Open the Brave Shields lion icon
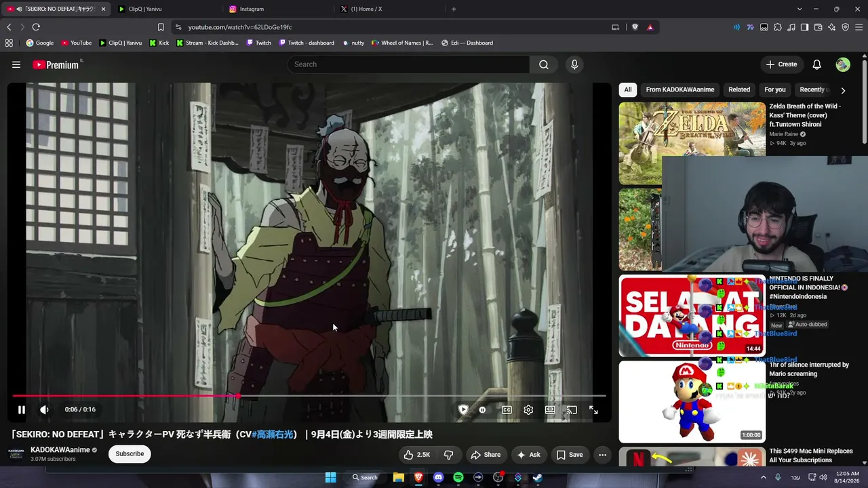 pos(635,27)
